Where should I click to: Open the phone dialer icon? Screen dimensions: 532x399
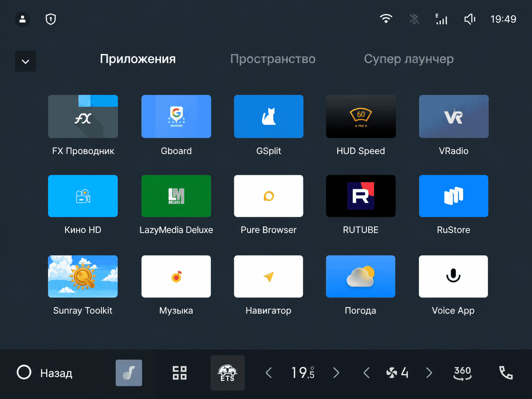pos(506,373)
